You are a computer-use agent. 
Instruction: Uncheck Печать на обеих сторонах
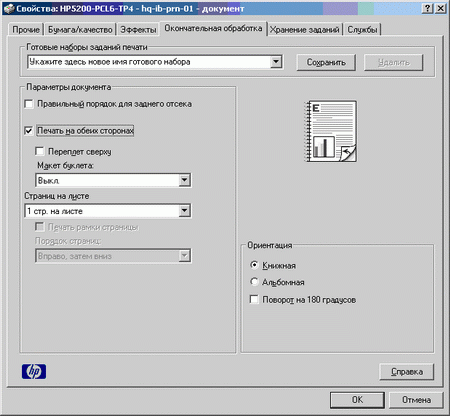coord(29,131)
